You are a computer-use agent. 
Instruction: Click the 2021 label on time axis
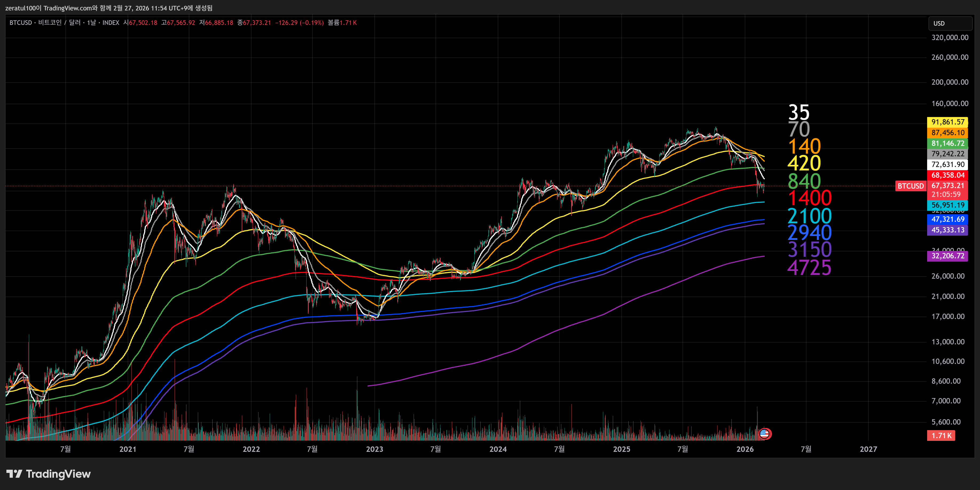128,449
